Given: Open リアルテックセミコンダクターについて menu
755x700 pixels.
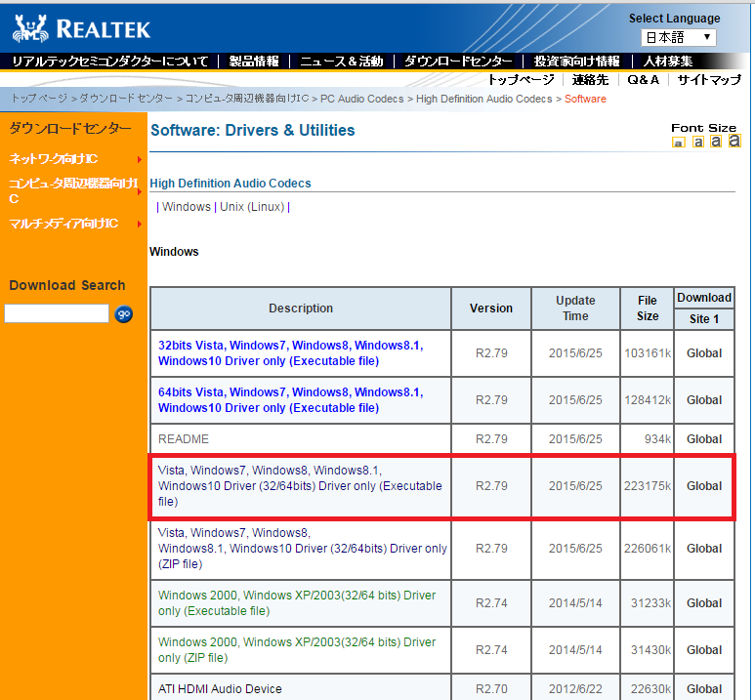Looking at the screenshot, I should point(110,62).
